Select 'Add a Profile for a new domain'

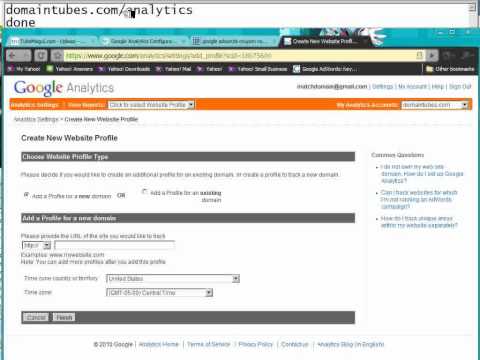tap(26, 195)
